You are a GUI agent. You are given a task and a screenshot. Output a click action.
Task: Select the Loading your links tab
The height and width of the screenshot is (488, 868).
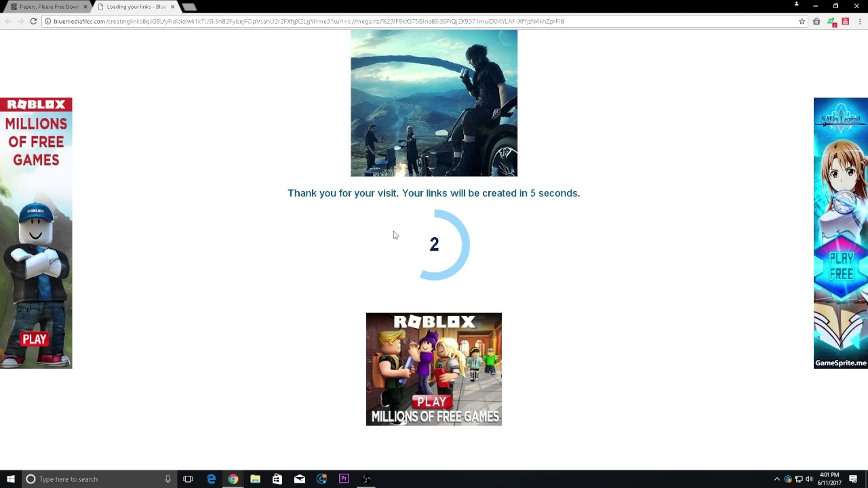pos(134,7)
